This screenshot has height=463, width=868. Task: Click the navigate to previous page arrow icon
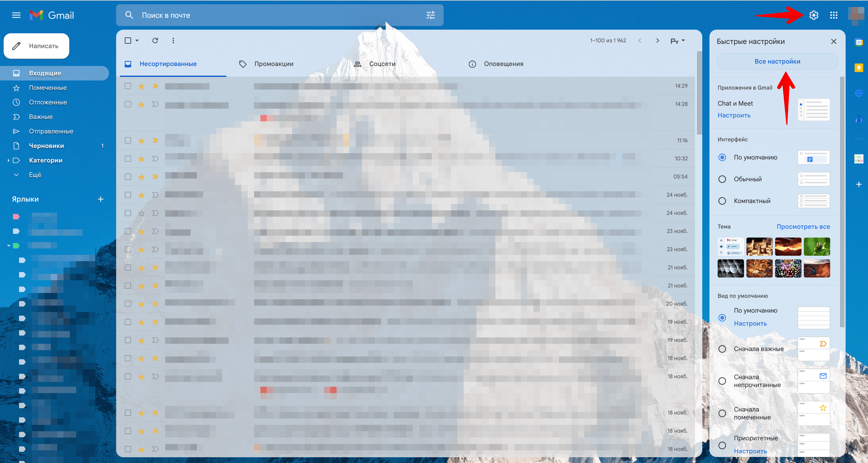tap(639, 41)
